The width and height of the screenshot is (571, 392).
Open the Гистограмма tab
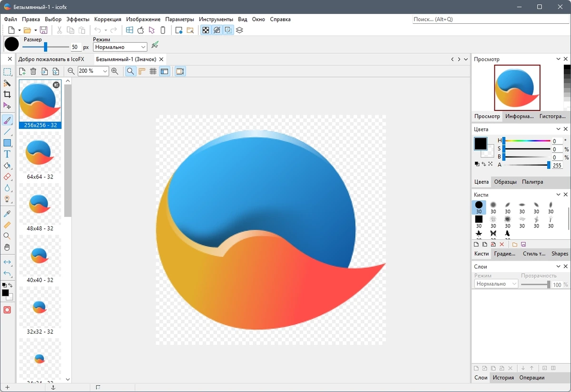coord(553,116)
